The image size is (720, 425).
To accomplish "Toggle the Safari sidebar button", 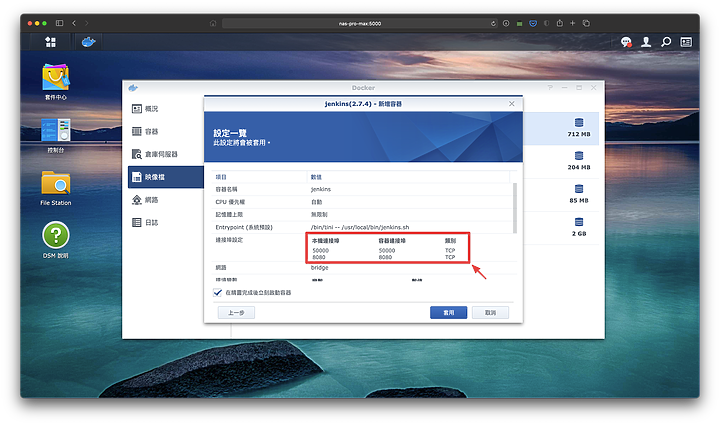I will pyautogui.click(x=59, y=23).
